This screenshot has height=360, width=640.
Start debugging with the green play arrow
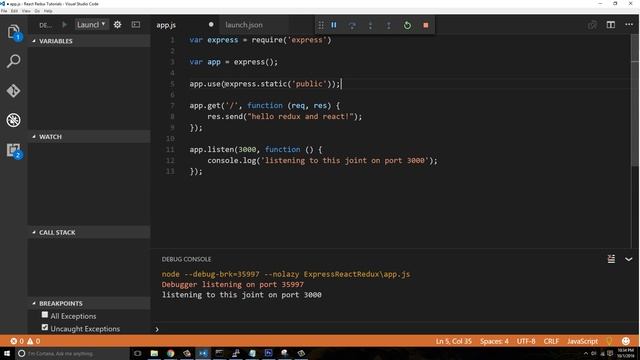coord(64,24)
